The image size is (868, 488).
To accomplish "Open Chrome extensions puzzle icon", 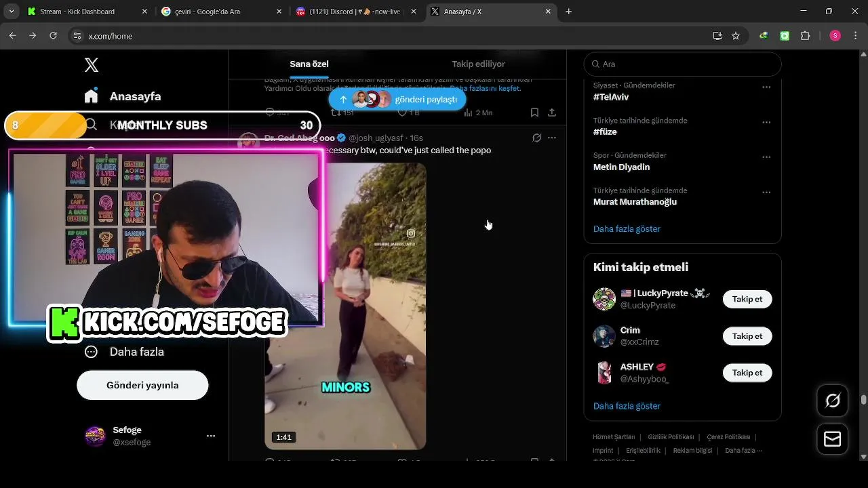I will coord(806,36).
